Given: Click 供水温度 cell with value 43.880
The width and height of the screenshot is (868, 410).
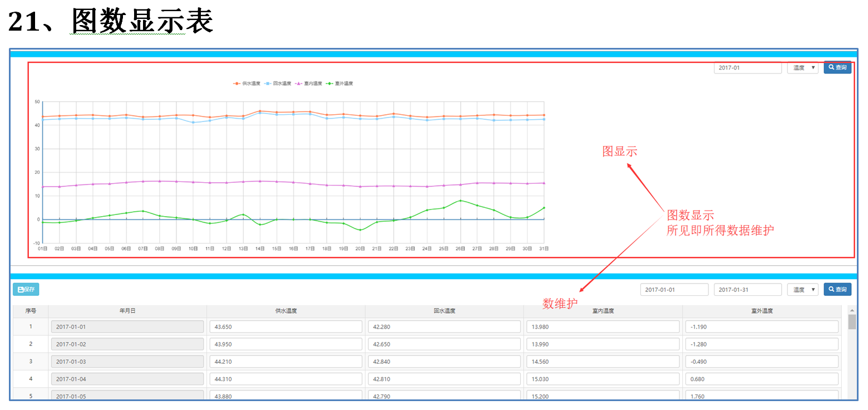Looking at the screenshot, I should 286,396.
